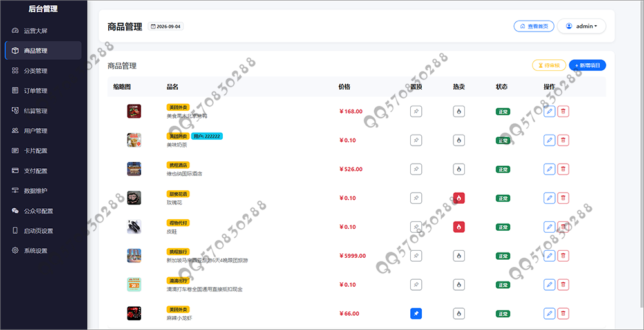Open 美食果木北京烤鸭 thumbnail image

tap(134, 112)
